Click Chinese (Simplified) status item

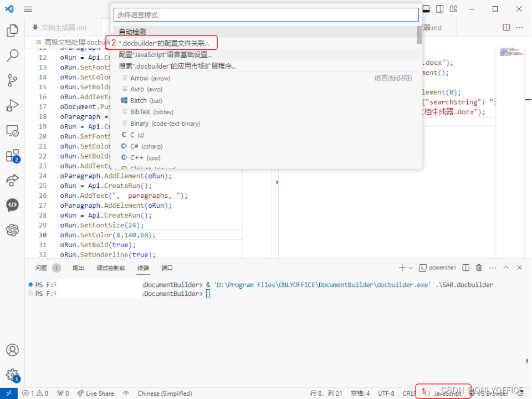(x=165, y=393)
